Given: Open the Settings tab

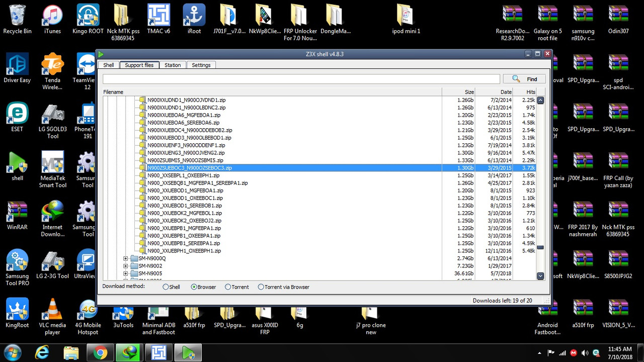Looking at the screenshot, I should coord(201,65).
